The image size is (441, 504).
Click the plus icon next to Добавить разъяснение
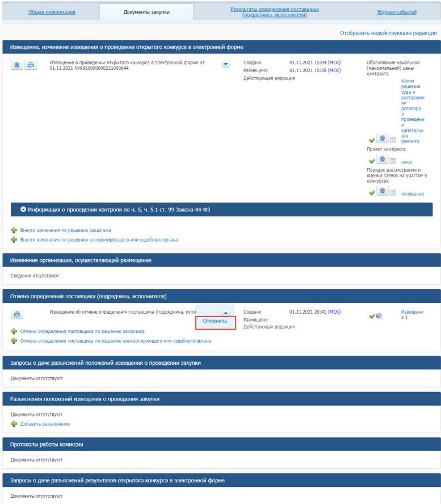(14, 424)
